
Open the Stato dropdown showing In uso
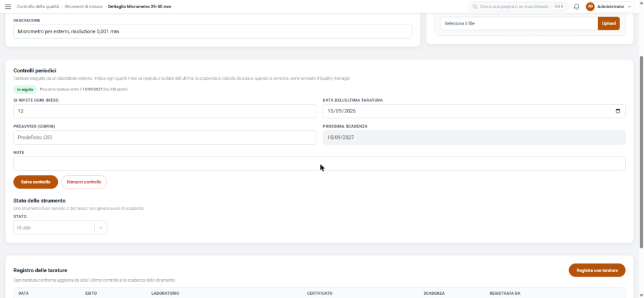[60, 228]
